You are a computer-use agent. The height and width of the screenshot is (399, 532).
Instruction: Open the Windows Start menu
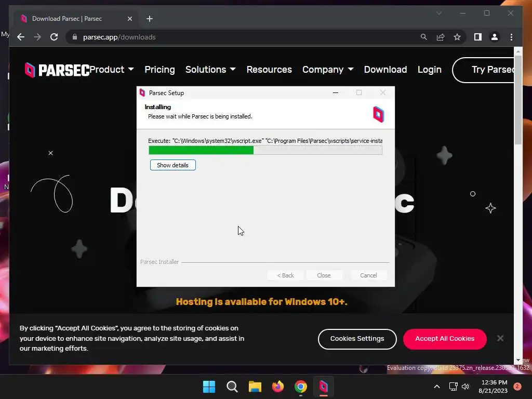(x=209, y=387)
